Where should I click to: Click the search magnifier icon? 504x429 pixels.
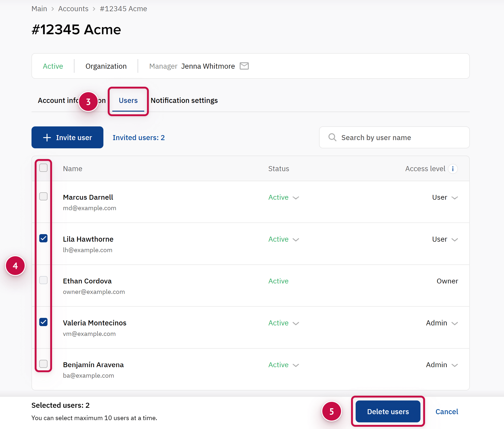tap(332, 137)
